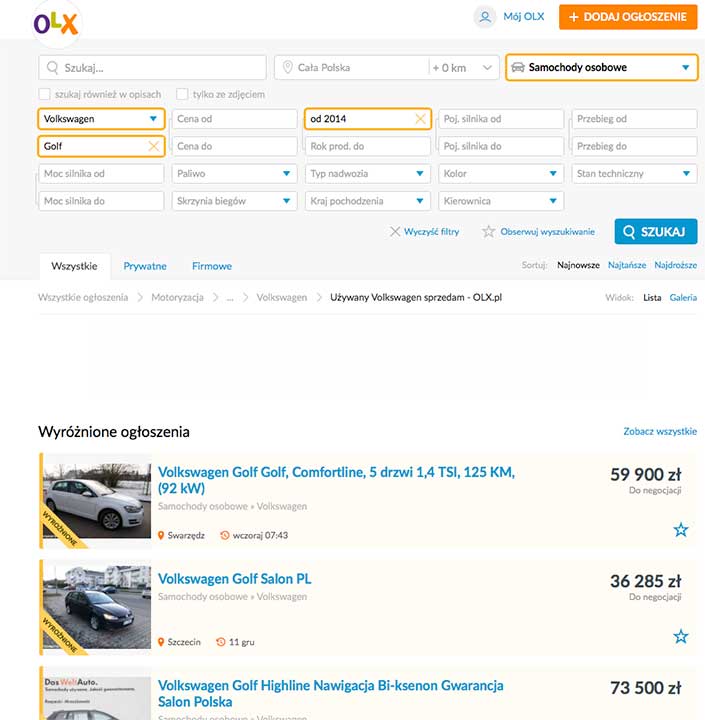705x720 pixels.
Task: Click the SZUKAJ search button
Action: (656, 231)
